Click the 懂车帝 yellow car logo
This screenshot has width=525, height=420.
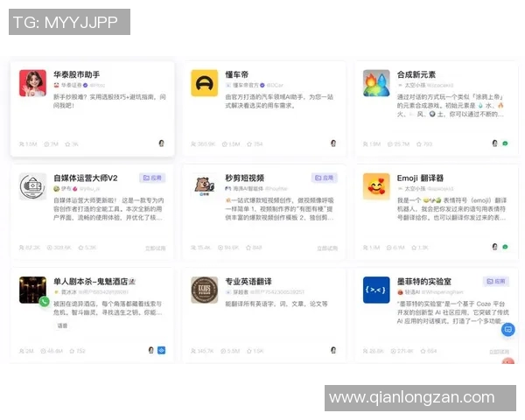(204, 83)
